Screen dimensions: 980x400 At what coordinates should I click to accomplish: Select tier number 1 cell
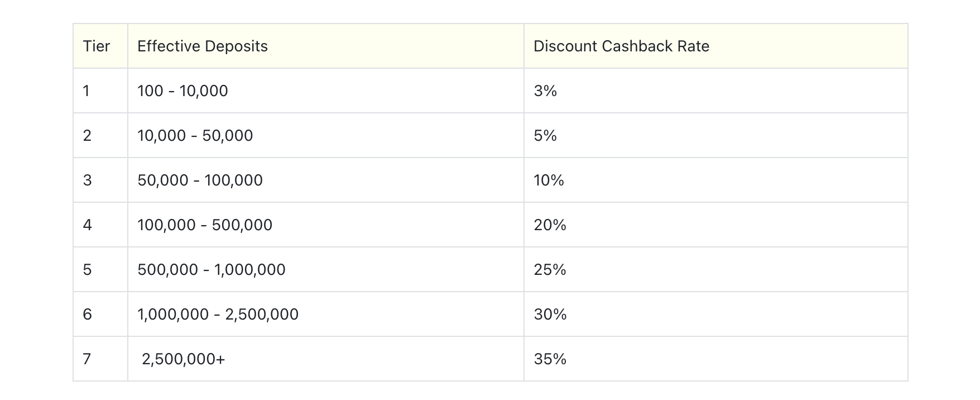pos(100,91)
